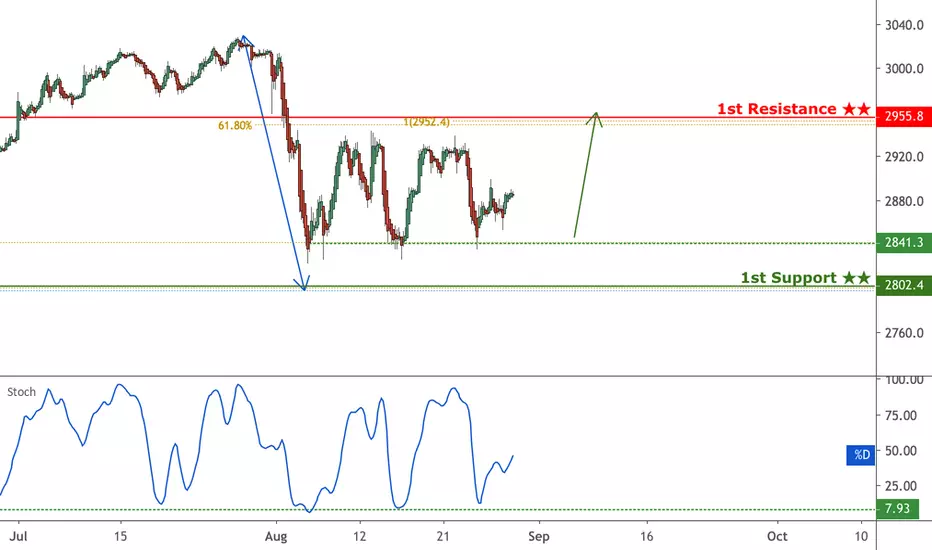Viewport: 932px width, 550px height.
Task: Click the 3040.0 price axis value
Action: [x=904, y=25]
